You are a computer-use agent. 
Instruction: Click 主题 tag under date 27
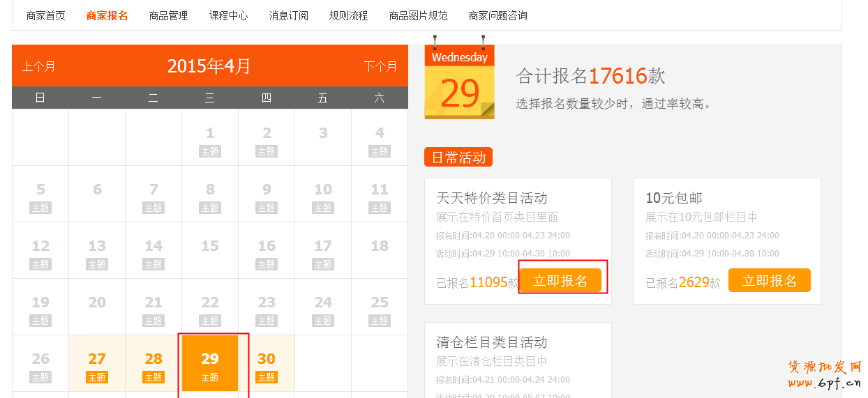point(97,377)
